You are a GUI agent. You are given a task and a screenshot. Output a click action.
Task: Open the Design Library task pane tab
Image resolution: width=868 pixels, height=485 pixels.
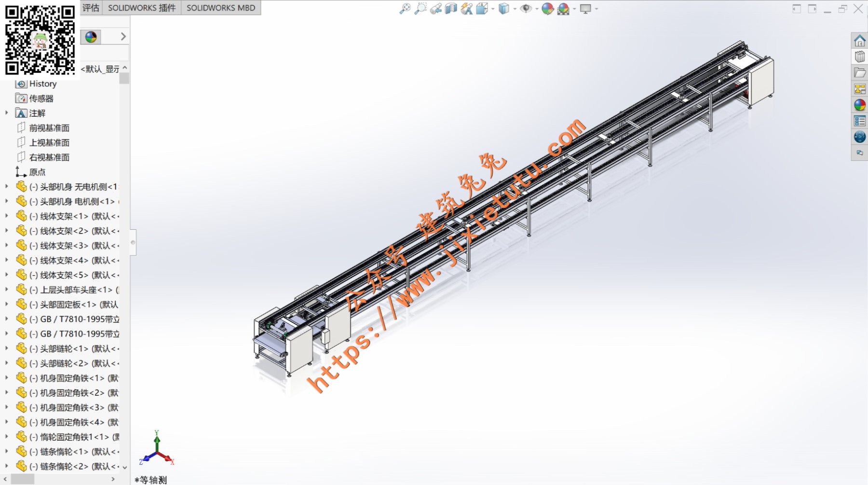(859, 57)
